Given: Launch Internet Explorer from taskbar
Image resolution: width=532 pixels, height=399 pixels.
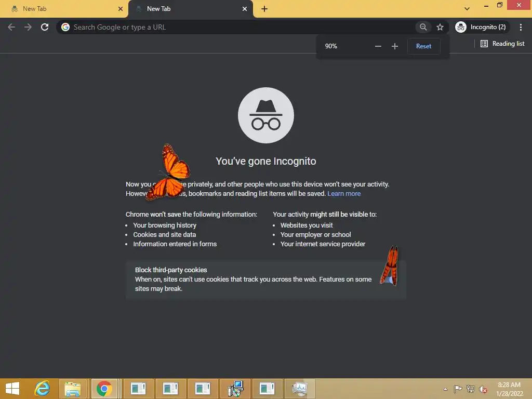Looking at the screenshot, I should 43,389.
